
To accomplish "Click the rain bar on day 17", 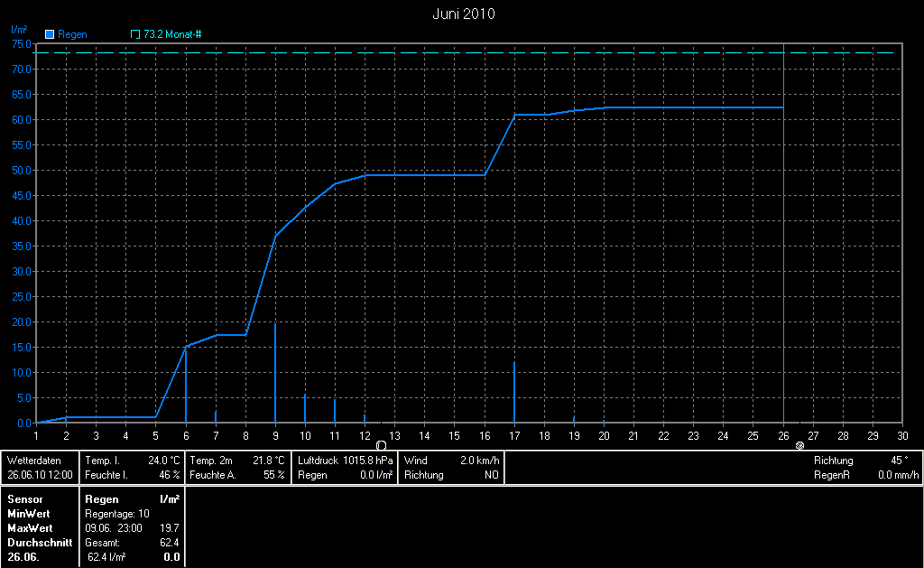I will tap(514, 393).
